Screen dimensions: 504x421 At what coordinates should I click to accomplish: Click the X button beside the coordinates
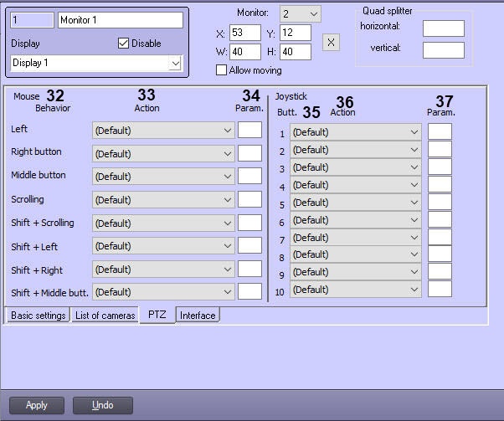pos(331,42)
